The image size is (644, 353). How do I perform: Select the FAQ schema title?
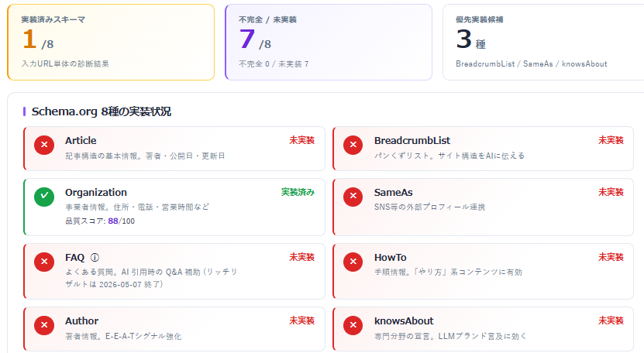pos(74,257)
